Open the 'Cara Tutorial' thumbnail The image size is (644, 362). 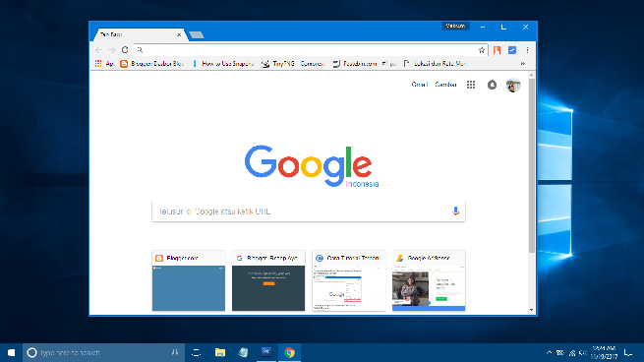pos(349,280)
